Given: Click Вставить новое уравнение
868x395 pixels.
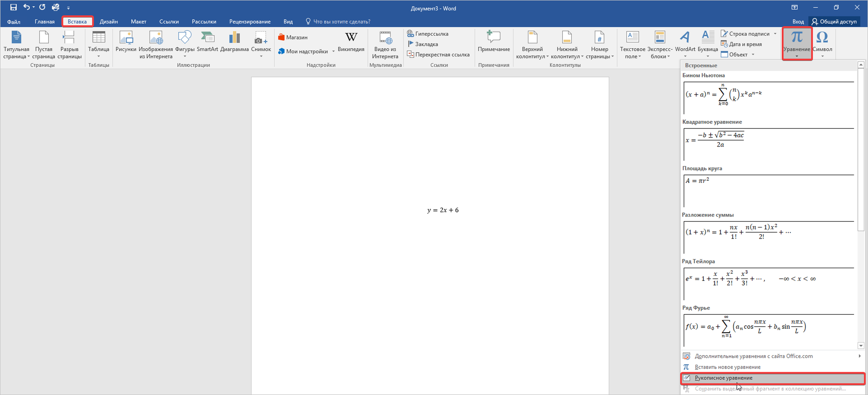Looking at the screenshot, I should tap(727, 367).
